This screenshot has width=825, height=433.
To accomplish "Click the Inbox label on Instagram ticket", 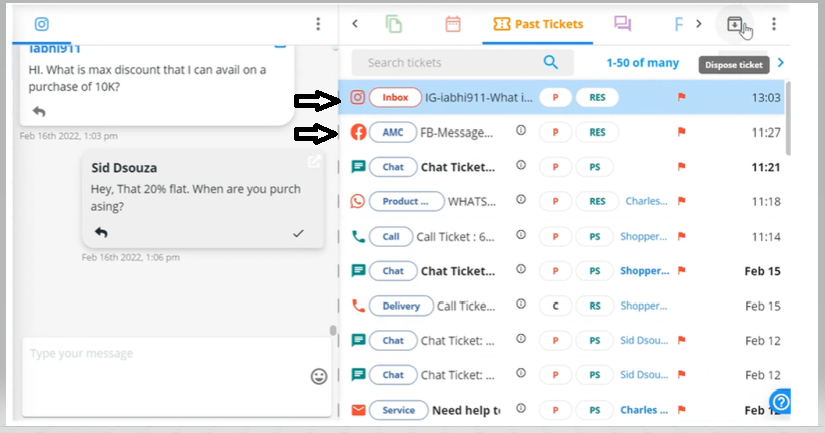I will tap(395, 97).
